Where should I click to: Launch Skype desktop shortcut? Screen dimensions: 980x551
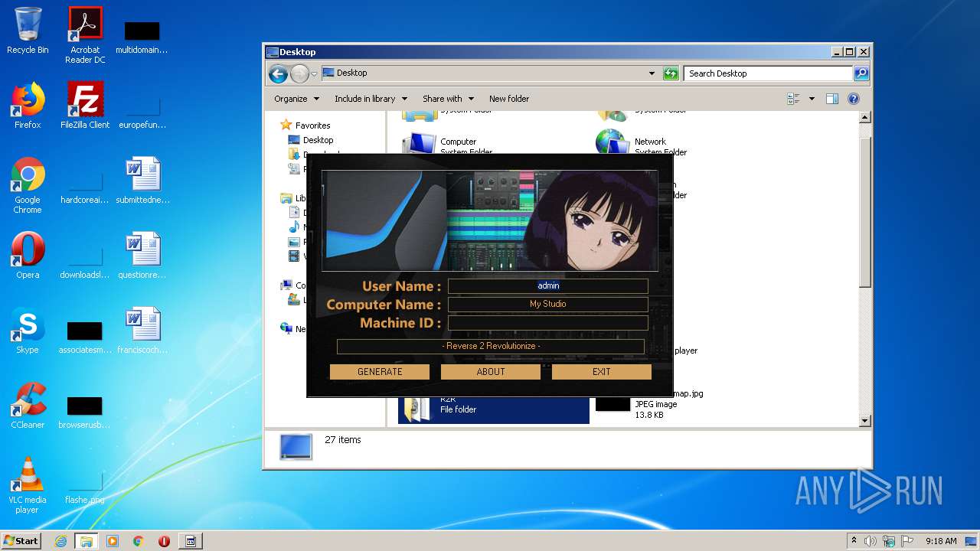coord(28,331)
